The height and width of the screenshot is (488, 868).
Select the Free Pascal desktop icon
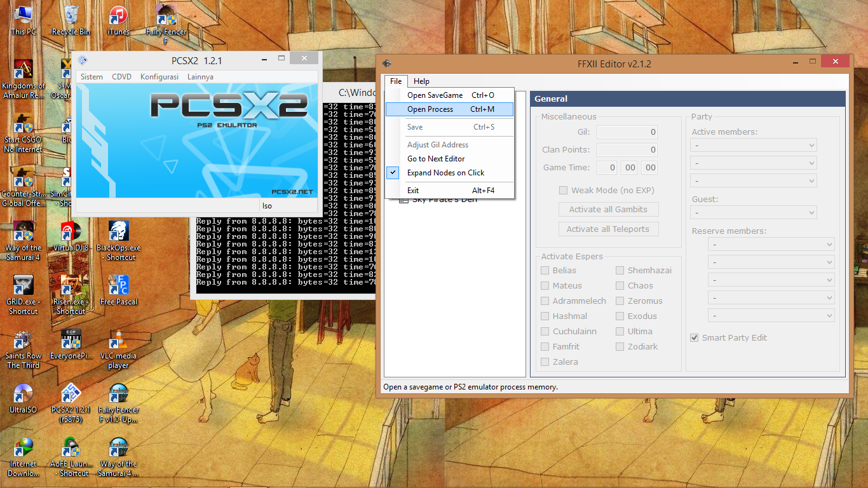coord(118,290)
